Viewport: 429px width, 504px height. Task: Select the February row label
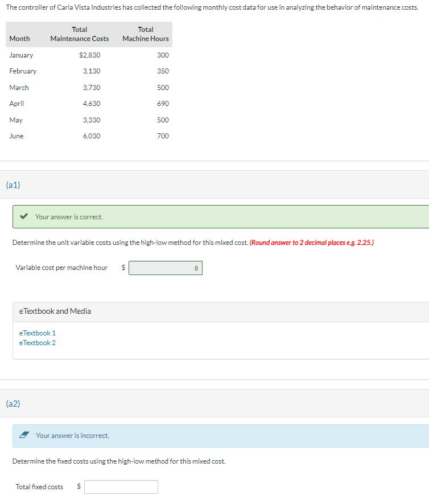click(23, 71)
